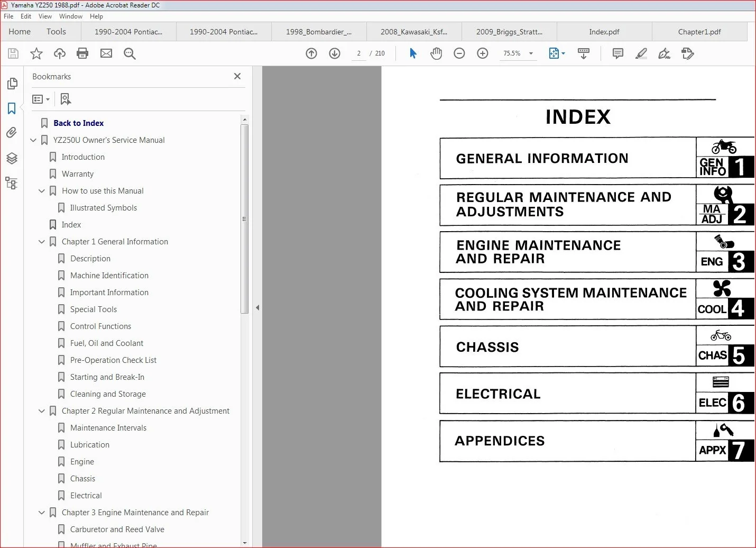
Task: Select the highlight text pen tool
Action: click(x=641, y=53)
